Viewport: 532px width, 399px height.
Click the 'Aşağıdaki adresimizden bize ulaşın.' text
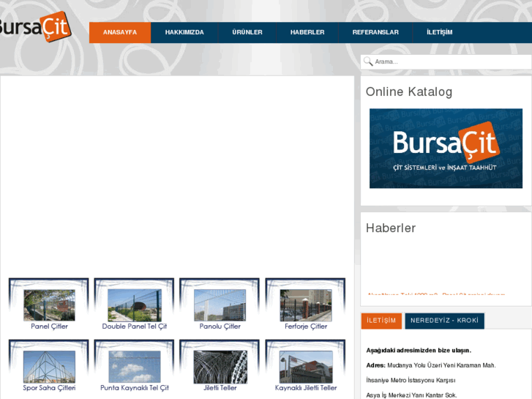(419, 351)
